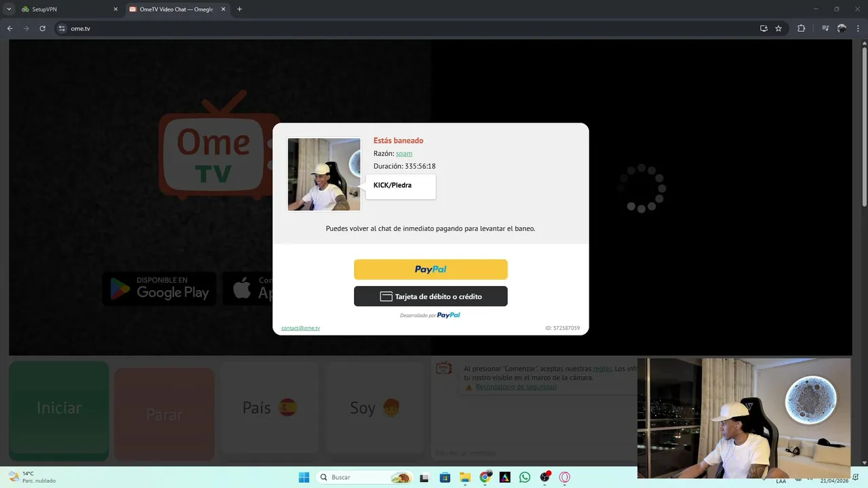Go back to the previous page

coord(9,28)
